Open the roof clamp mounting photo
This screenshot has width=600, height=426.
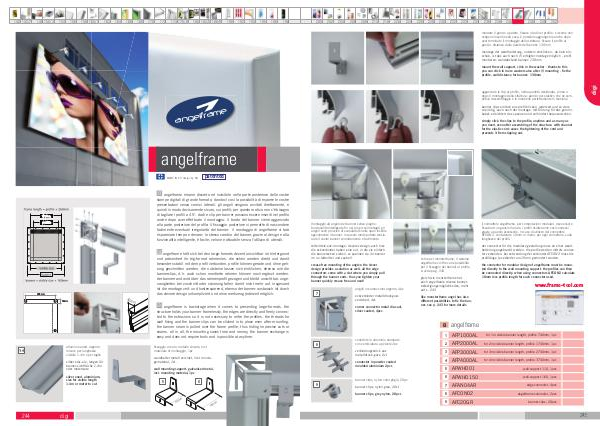(528, 184)
